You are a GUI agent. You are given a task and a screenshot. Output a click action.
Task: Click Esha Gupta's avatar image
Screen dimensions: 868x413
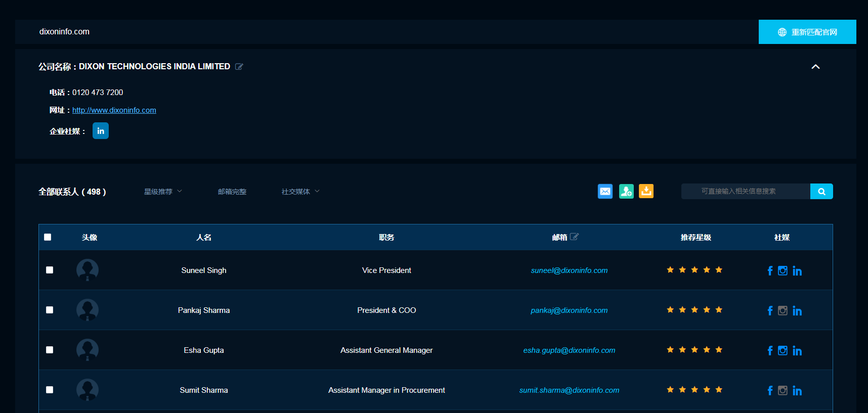tap(88, 350)
